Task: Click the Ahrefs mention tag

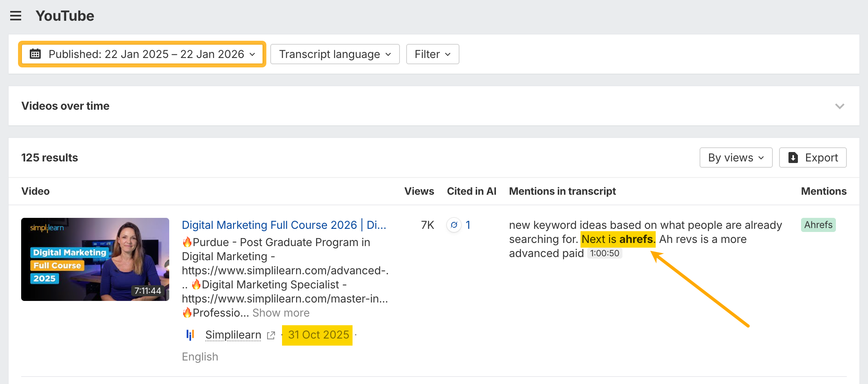Action: (x=818, y=225)
